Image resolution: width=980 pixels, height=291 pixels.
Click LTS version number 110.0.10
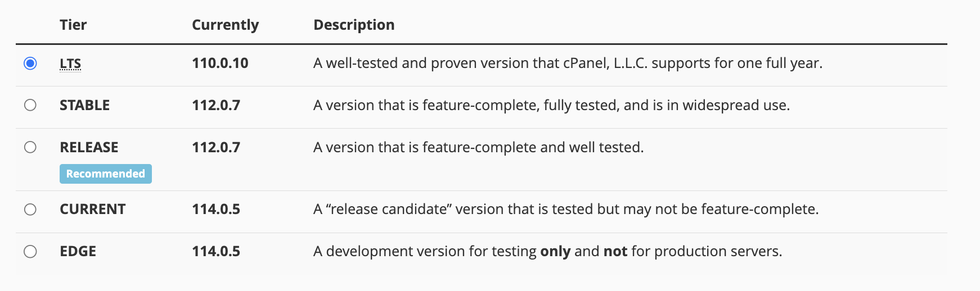pos(220,63)
